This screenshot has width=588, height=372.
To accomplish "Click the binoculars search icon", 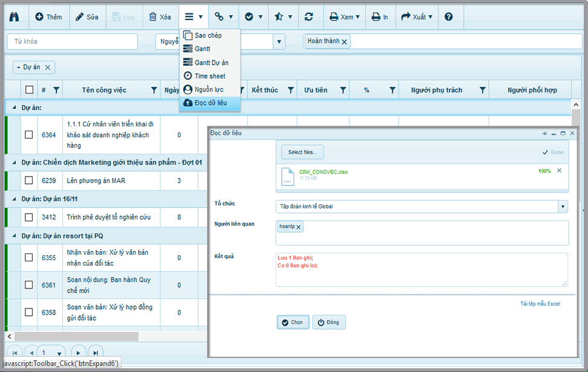I will click(x=15, y=17).
